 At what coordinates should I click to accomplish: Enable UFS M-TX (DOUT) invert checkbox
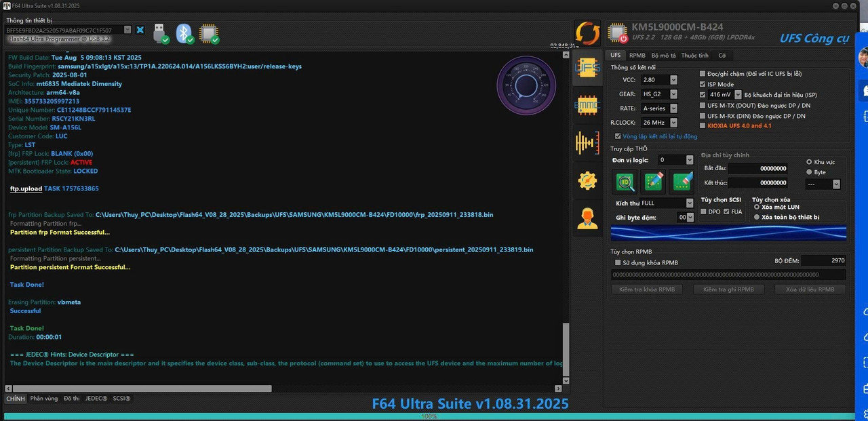pyautogui.click(x=703, y=105)
